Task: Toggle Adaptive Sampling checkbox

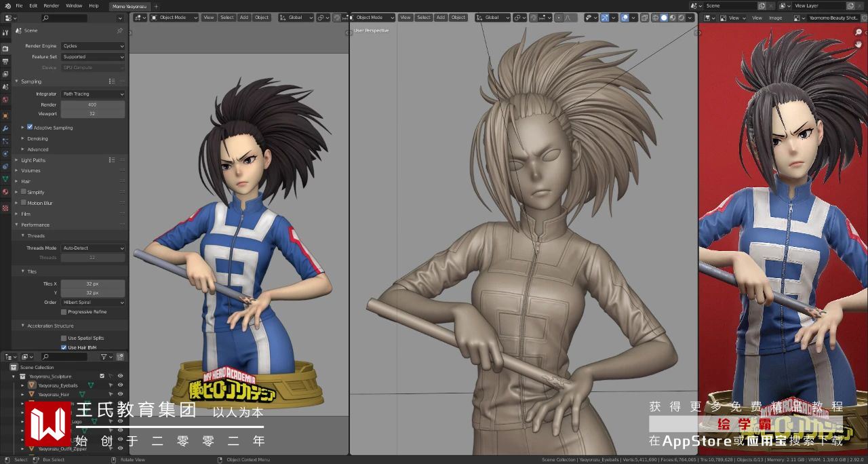Action: (x=30, y=127)
